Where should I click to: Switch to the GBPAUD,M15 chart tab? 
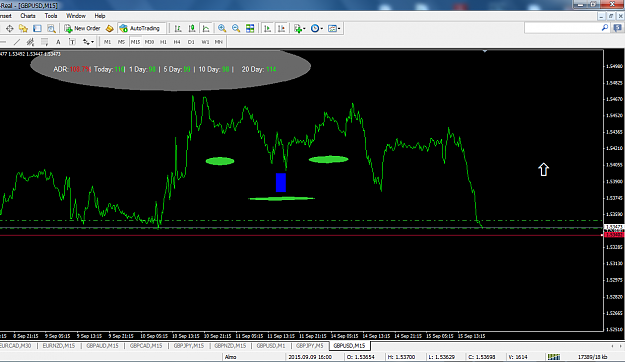click(102, 346)
